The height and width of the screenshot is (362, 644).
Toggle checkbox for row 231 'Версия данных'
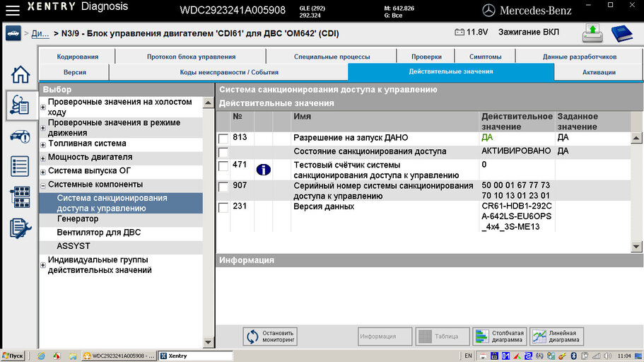pyautogui.click(x=223, y=207)
